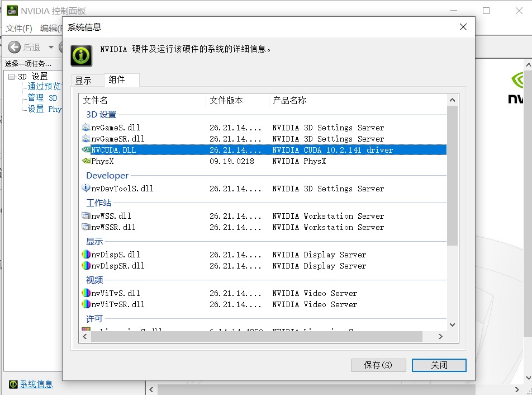The height and width of the screenshot is (395, 532).
Task: Click the nvViTvSR.dll color circle icon
Action: coord(86,304)
